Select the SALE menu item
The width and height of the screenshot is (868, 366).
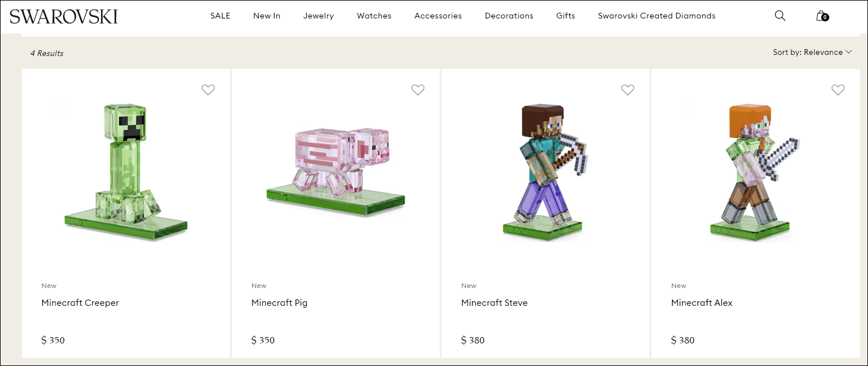pos(220,16)
